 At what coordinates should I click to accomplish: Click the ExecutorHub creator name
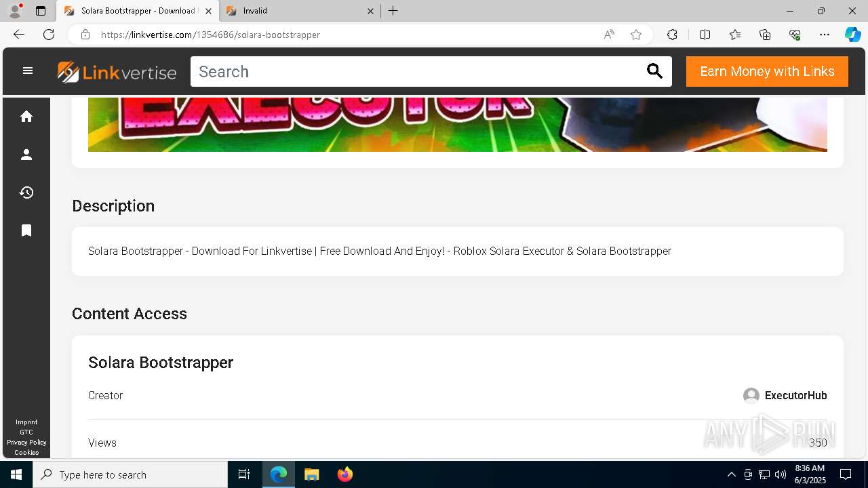click(795, 396)
